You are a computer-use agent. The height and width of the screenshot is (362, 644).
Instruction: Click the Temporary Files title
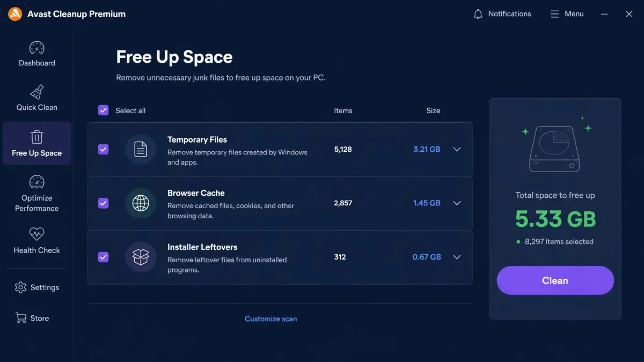click(x=197, y=139)
